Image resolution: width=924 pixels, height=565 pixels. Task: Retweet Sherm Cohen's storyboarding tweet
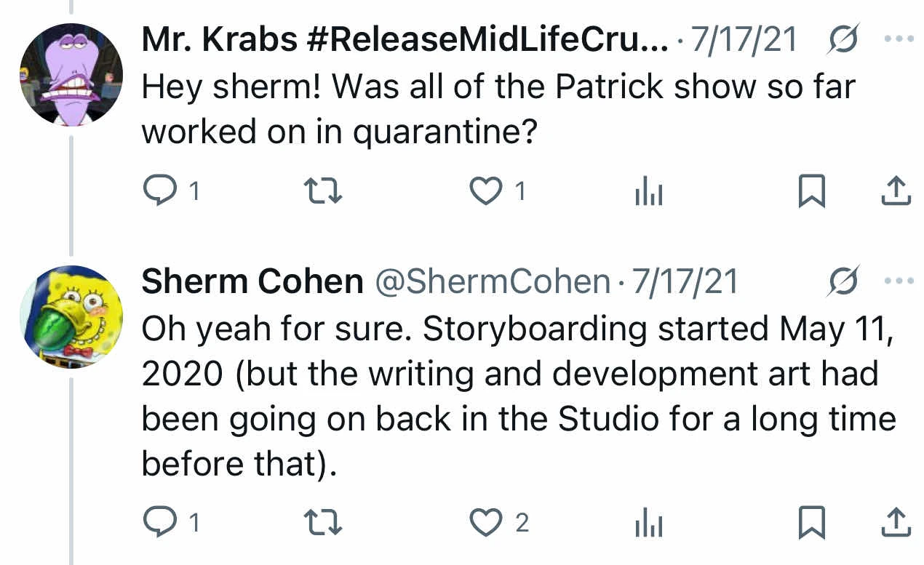click(x=323, y=523)
